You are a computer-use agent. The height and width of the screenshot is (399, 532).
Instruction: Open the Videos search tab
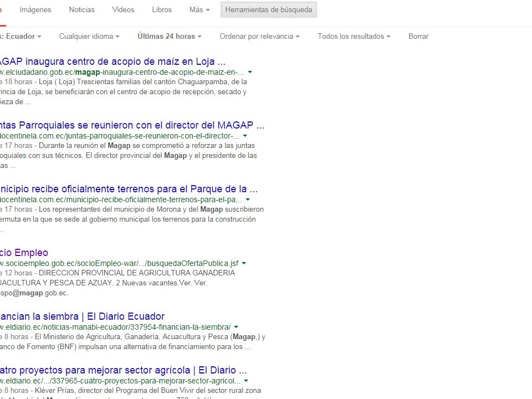tap(123, 10)
